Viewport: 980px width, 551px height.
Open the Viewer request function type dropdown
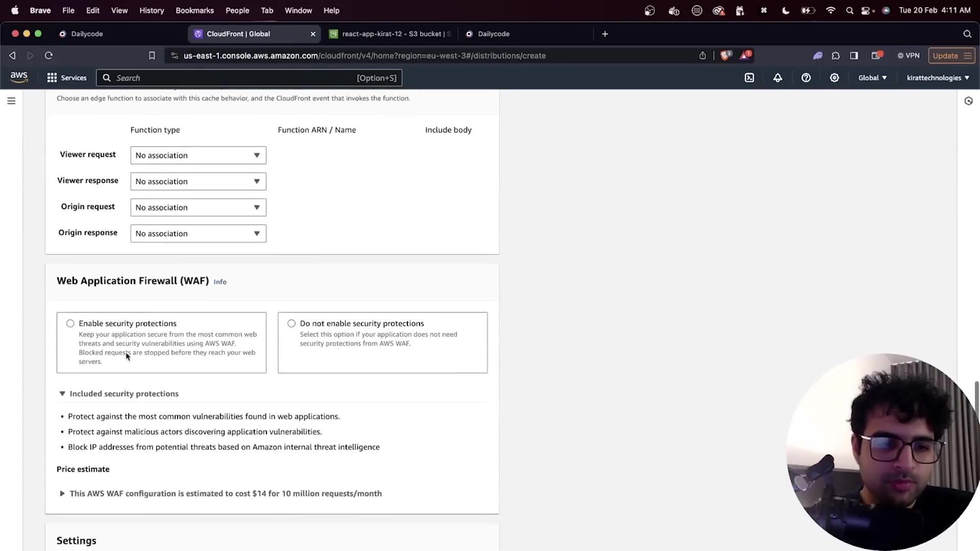(198, 155)
